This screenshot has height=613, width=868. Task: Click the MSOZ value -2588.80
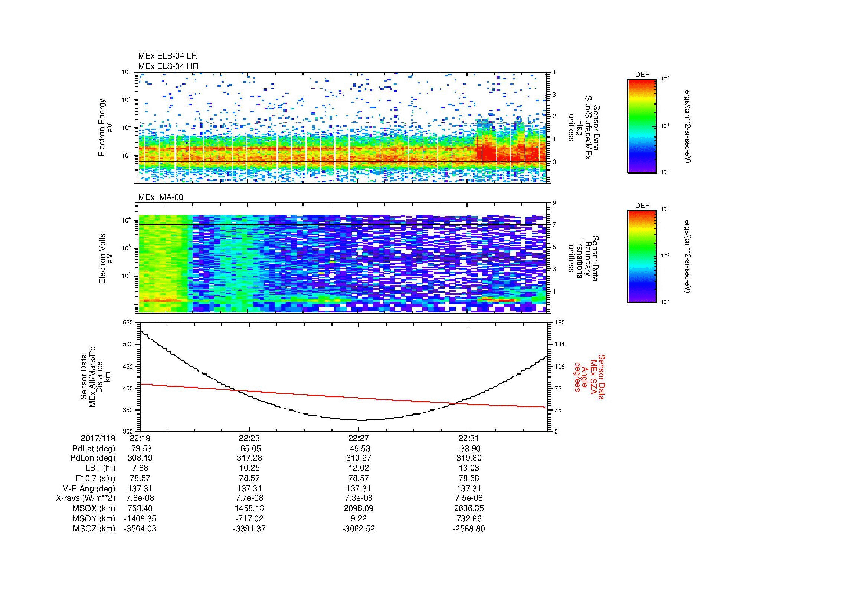tap(469, 529)
